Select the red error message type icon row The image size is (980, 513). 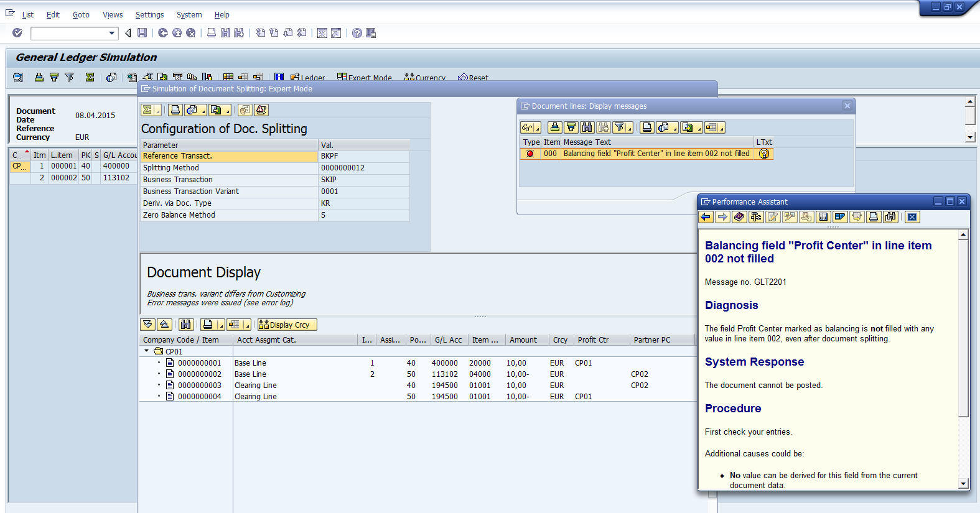click(x=530, y=154)
